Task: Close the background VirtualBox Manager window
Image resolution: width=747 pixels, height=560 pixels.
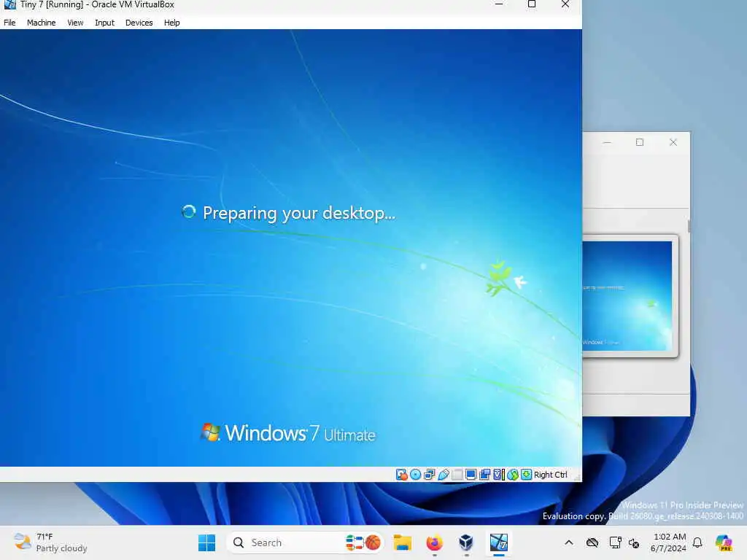Action: (673, 142)
